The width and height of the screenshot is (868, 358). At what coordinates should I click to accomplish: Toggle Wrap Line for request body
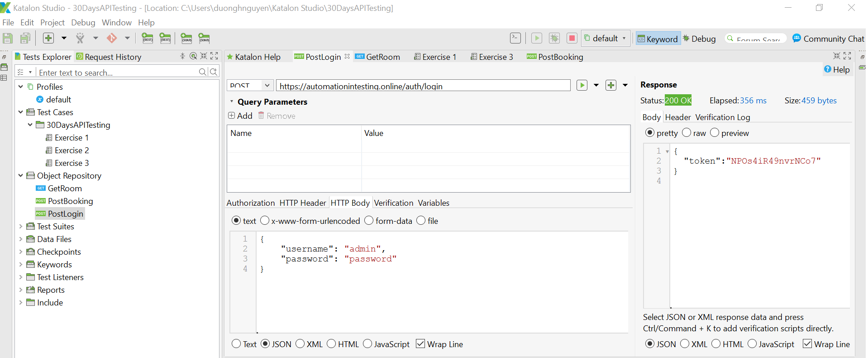click(x=420, y=344)
